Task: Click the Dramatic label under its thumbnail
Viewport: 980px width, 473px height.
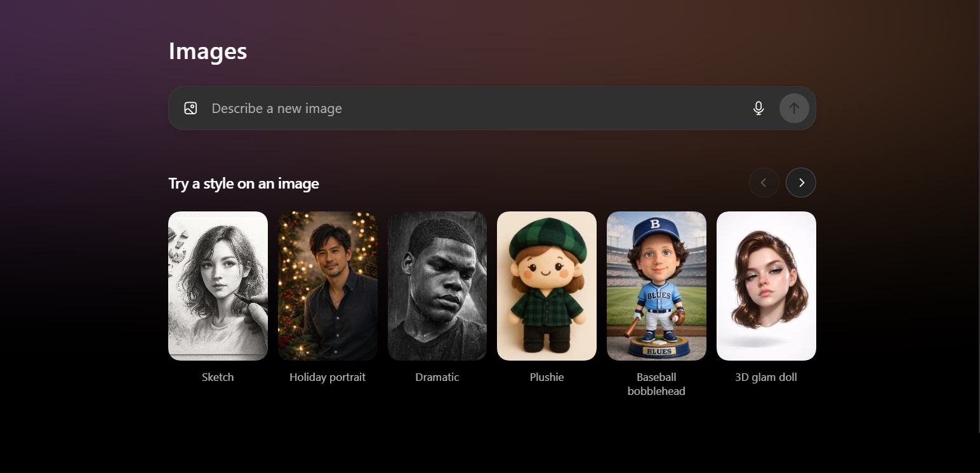Action: coord(437,376)
